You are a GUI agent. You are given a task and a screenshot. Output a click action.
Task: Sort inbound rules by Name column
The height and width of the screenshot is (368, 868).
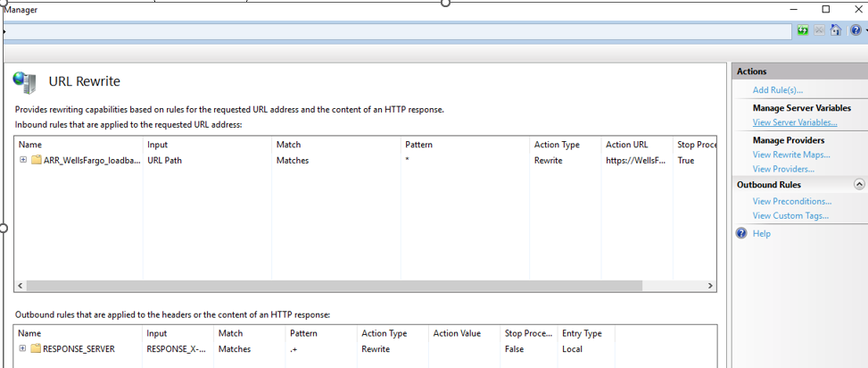click(x=78, y=145)
